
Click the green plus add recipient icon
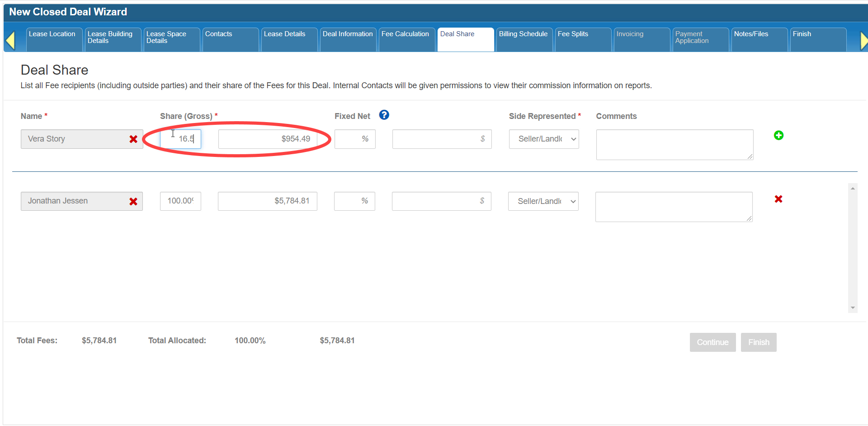[x=778, y=135]
